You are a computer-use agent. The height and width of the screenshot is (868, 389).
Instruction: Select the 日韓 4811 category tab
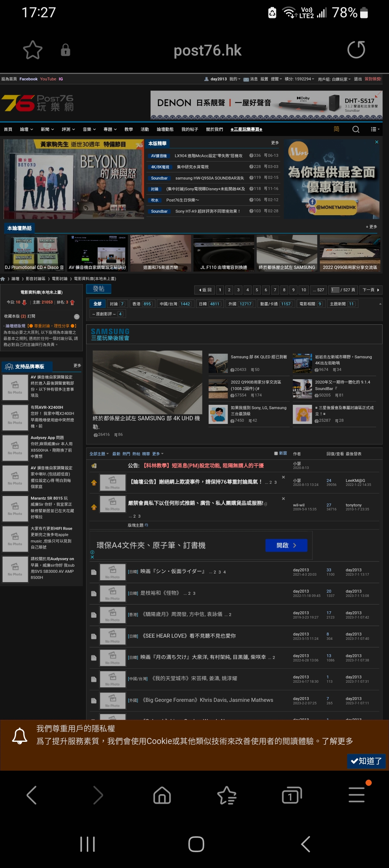point(210,304)
